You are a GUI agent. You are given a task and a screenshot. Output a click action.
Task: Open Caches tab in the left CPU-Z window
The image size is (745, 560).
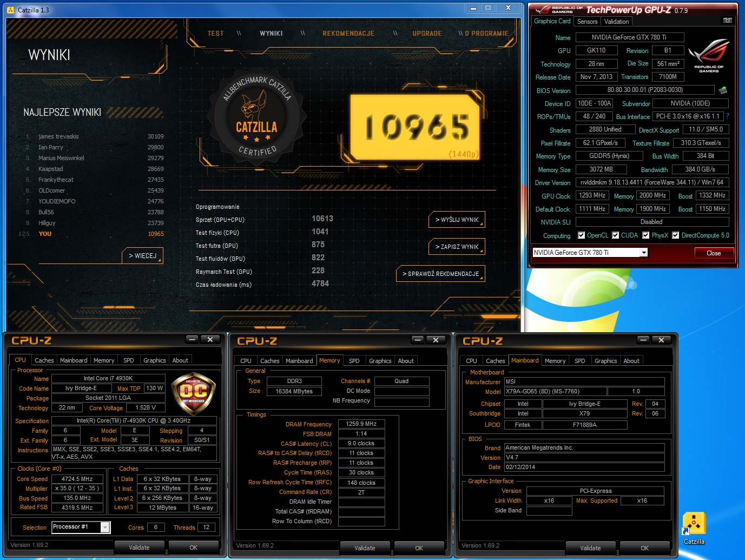[x=44, y=360]
